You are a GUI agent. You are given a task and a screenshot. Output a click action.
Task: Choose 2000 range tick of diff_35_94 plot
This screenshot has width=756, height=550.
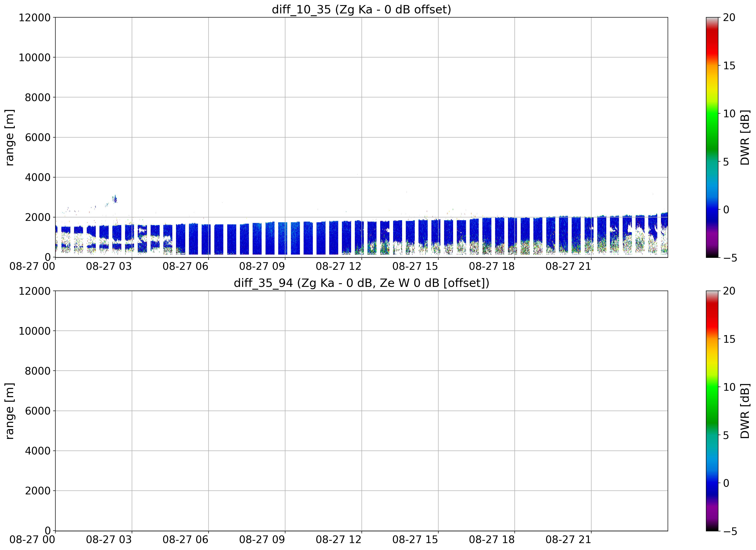point(38,491)
